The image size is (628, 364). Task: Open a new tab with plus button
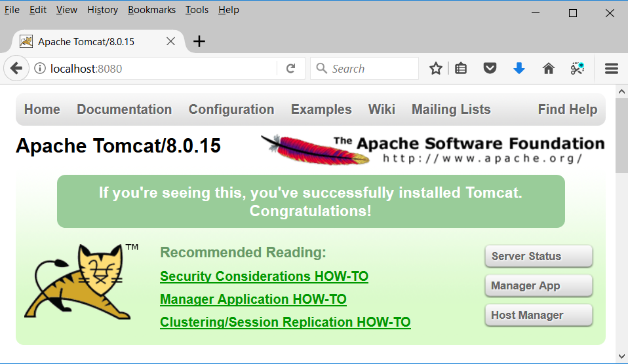tap(199, 41)
